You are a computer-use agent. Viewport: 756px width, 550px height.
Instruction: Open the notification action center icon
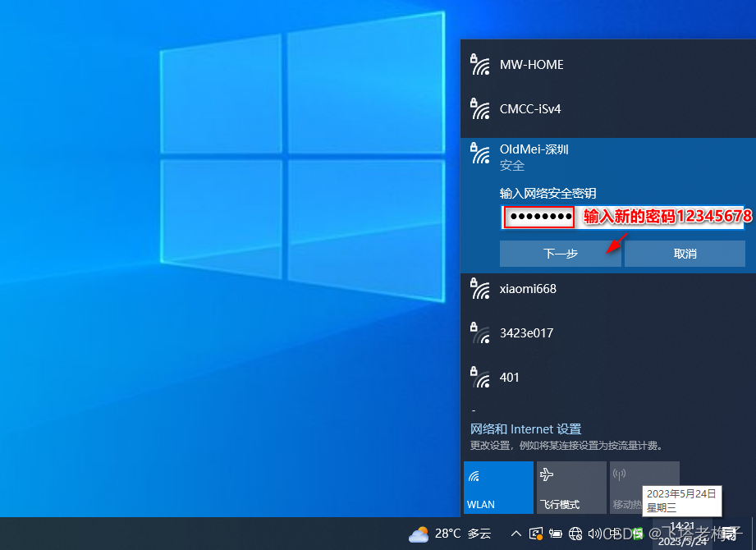[x=731, y=533]
